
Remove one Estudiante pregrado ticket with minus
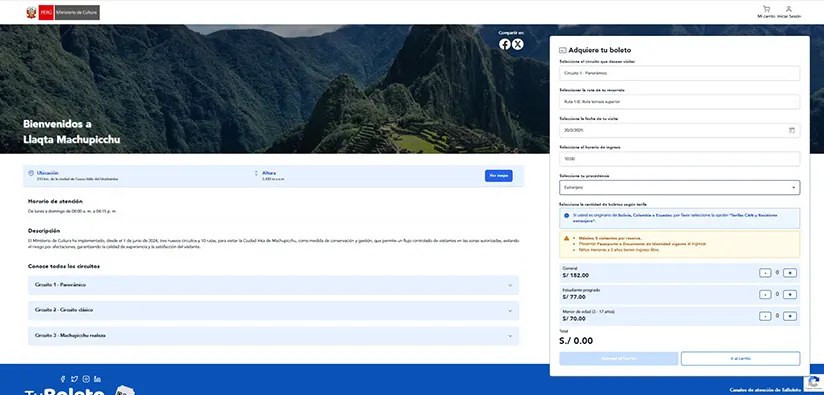(766, 295)
